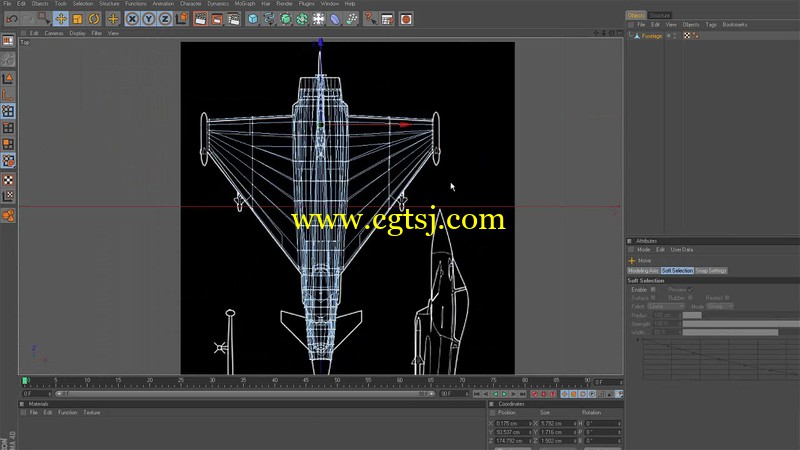Click the orange sphere content browser icon

pyautogui.click(x=406, y=19)
